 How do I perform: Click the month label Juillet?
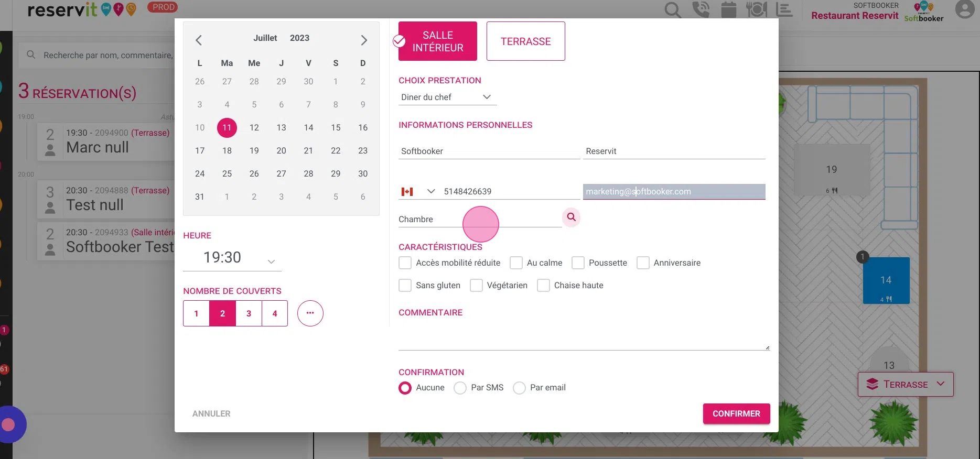click(x=265, y=38)
